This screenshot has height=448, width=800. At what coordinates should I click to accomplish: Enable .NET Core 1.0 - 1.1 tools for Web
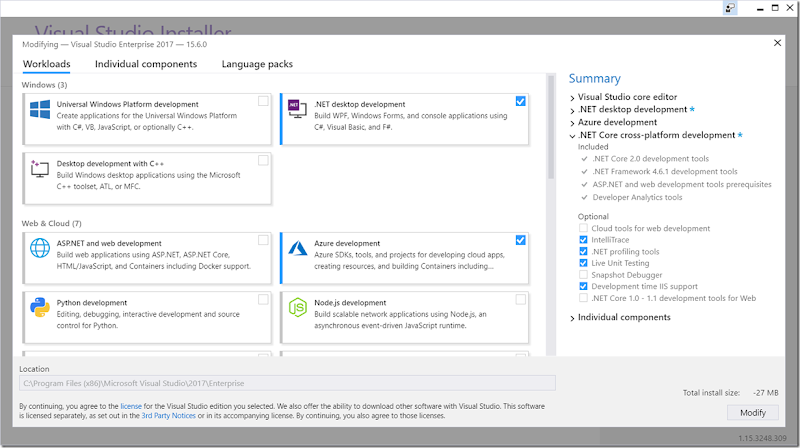tap(583, 298)
